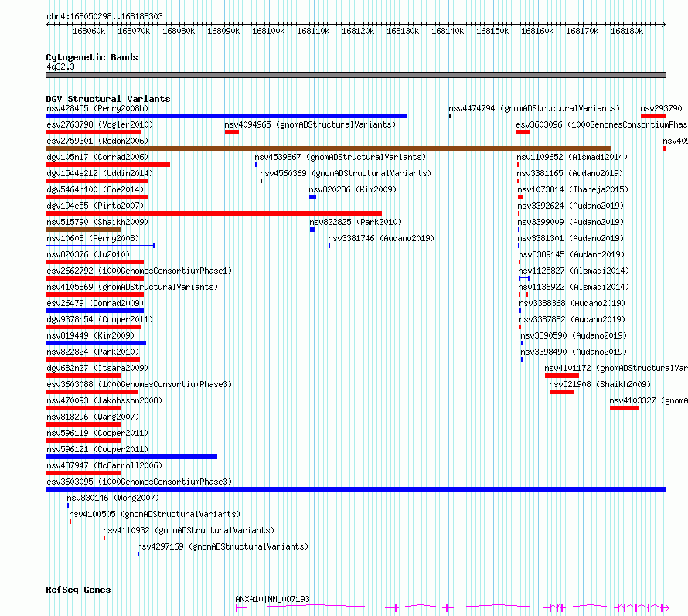Click nsv820236 (Kim2009) label

(353, 189)
